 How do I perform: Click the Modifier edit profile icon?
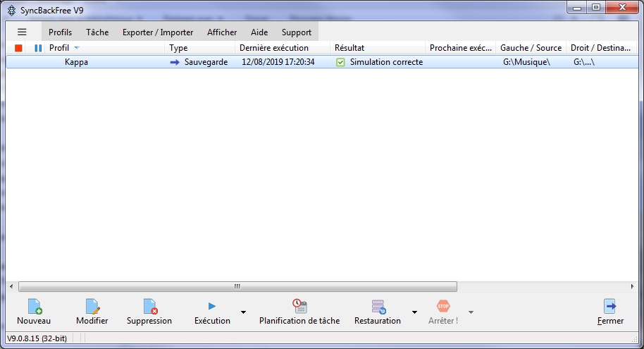(92, 306)
